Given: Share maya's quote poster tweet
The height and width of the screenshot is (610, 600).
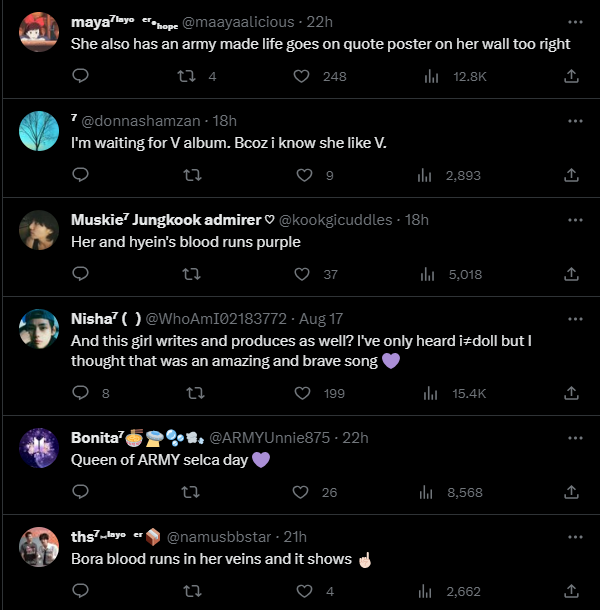Looking at the screenshot, I should point(572,76).
